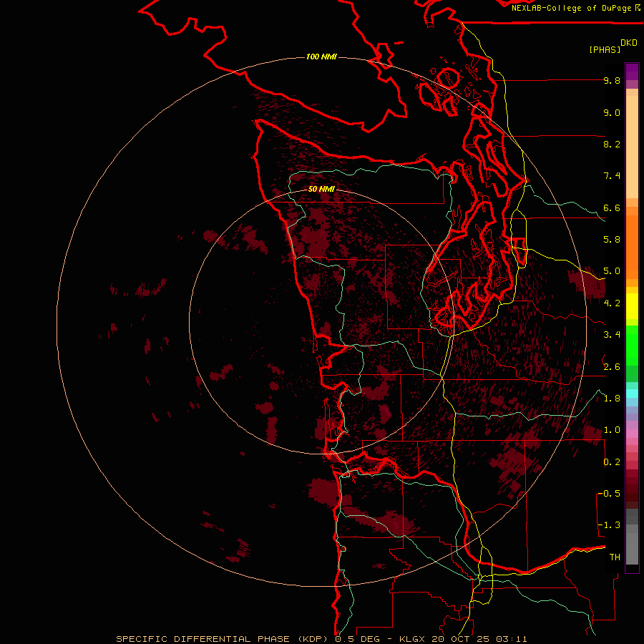Click the 1.0 scale value
The image size is (644, 644).
pyautogui.click(x=612, y=430)
